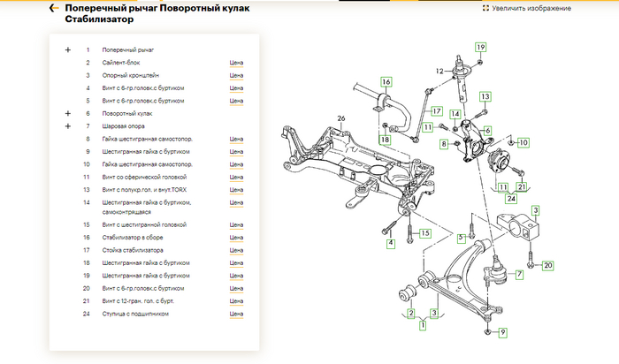Click Стабилизатор в сборе part name
The width and height of the screenshot is (619, 364).
tap(133, 238)
